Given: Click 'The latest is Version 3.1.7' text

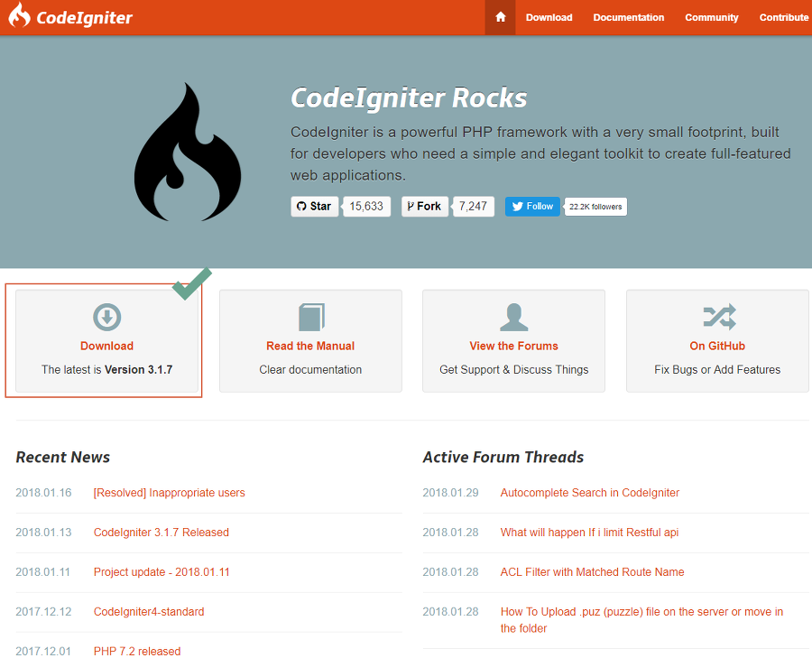Looking at the screenshot, I should [x=106, y=369].
